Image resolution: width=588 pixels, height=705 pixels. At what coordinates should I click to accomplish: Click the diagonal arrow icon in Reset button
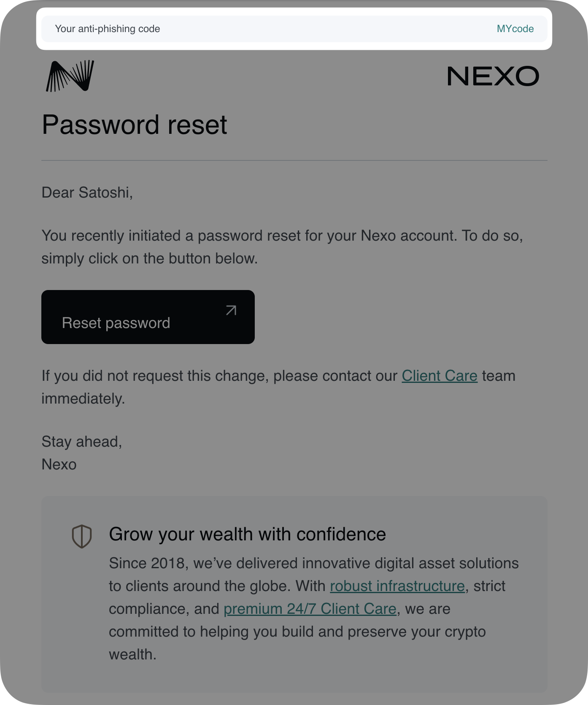click(231, 310)
